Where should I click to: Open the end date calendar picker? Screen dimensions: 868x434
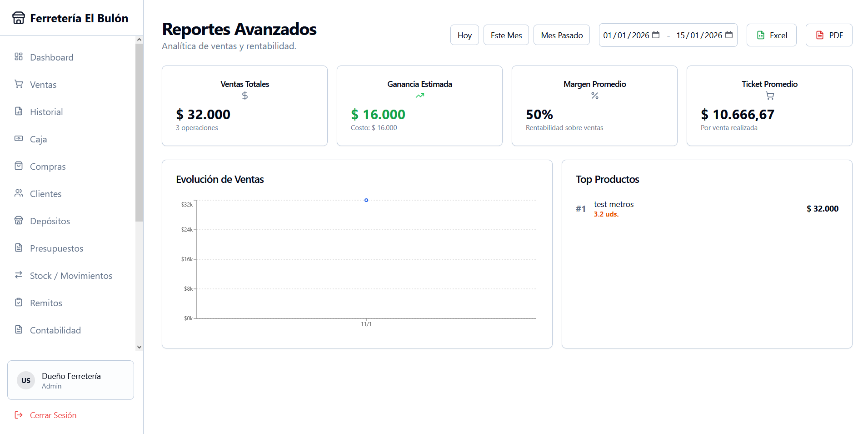[x=729, y=35]
